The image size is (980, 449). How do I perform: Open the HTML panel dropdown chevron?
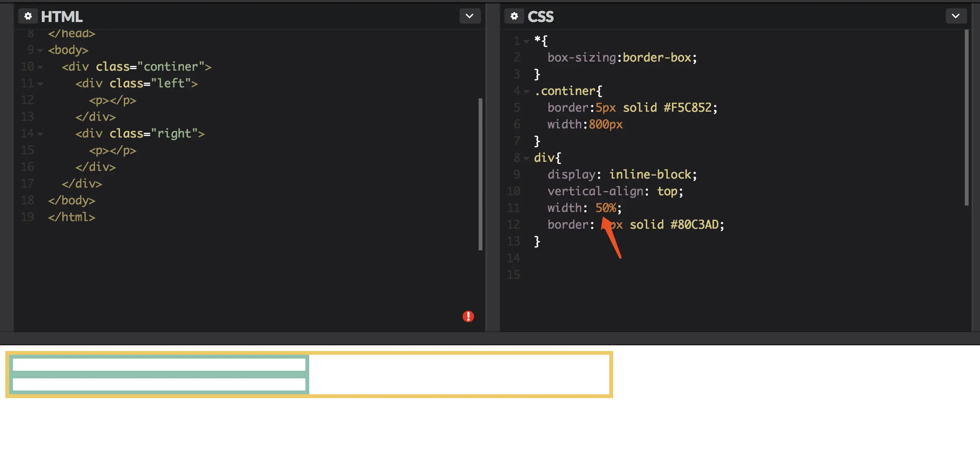pyautogui.click(x=469, y=16)
